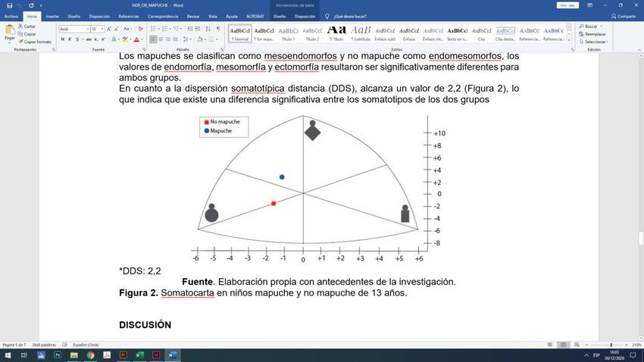The width and height of the screenshot is (644, 362).
Task: Open the Archivo menu
Action: tap(11, 17)
